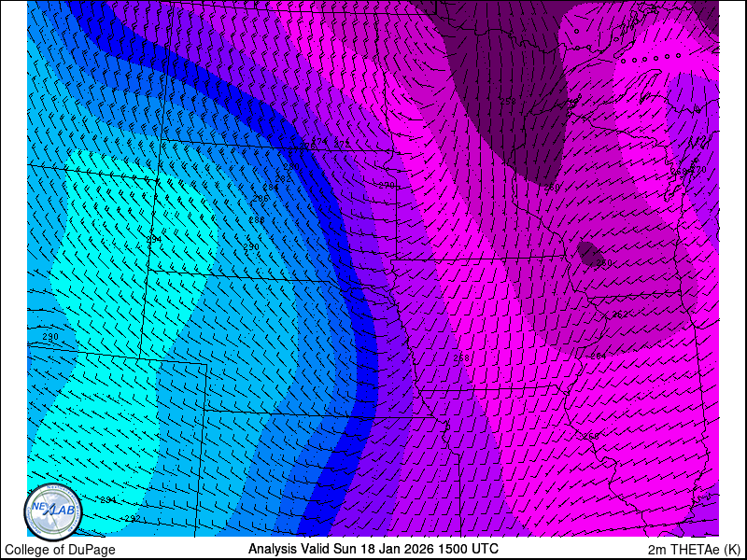This screenshot has height=560, width=747.
Task: Click the 262 contour label
Action: (x=620, y=315)
